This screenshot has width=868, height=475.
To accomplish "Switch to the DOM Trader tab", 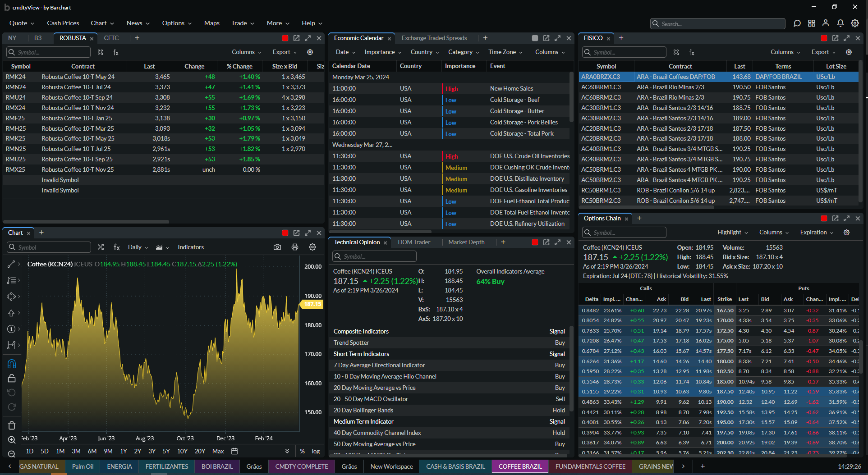I will click(x=414, y=242).
